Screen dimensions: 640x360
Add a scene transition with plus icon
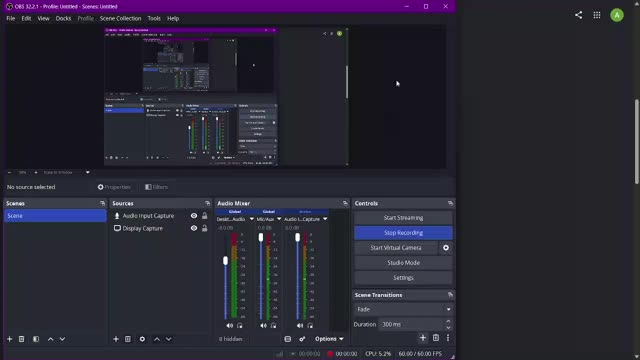(x=423, y=338)
